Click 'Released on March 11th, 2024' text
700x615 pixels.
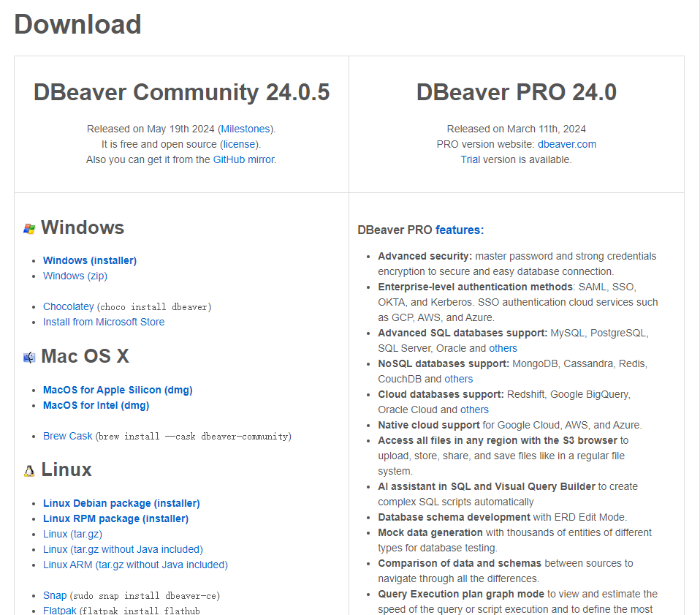tap(516, 129)
